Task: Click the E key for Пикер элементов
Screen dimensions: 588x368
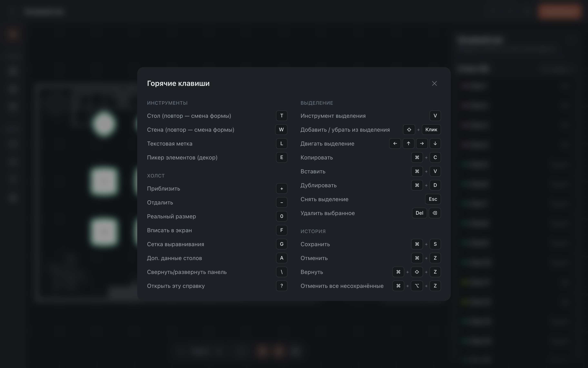Action: coord(282,157)
